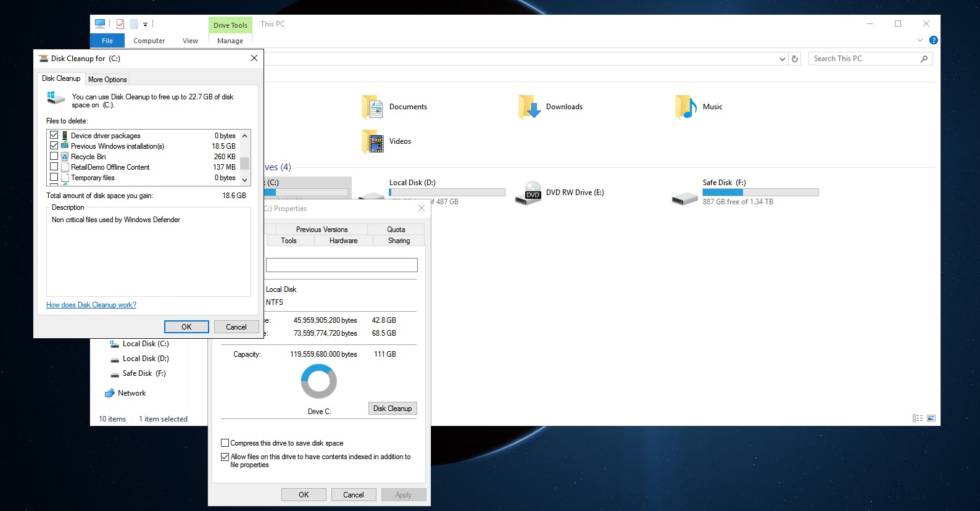Select the Local Disk (D:) drive icon

pos(372,196)
